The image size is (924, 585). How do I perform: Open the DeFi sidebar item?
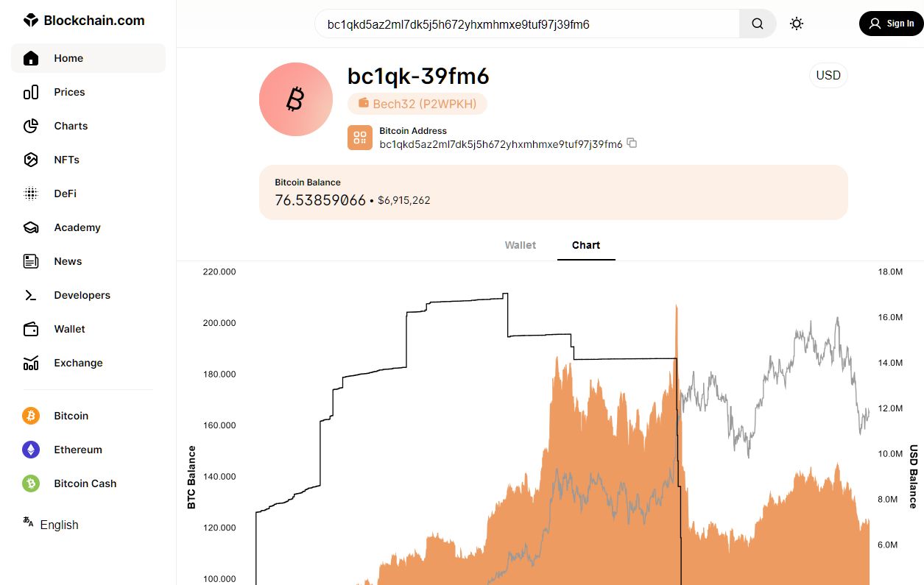(65, 194)
